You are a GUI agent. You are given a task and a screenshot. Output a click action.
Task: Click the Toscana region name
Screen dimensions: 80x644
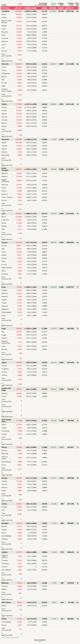(5, 242)
